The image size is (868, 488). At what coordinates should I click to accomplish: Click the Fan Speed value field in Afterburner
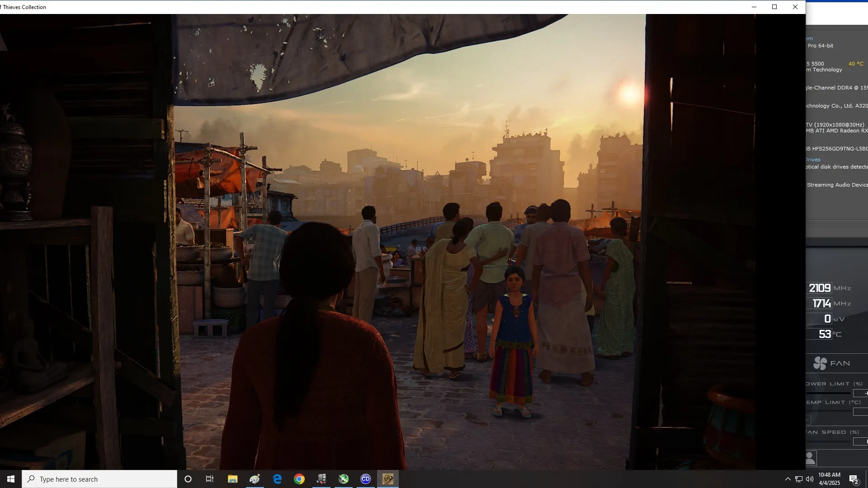coord(860,441)
